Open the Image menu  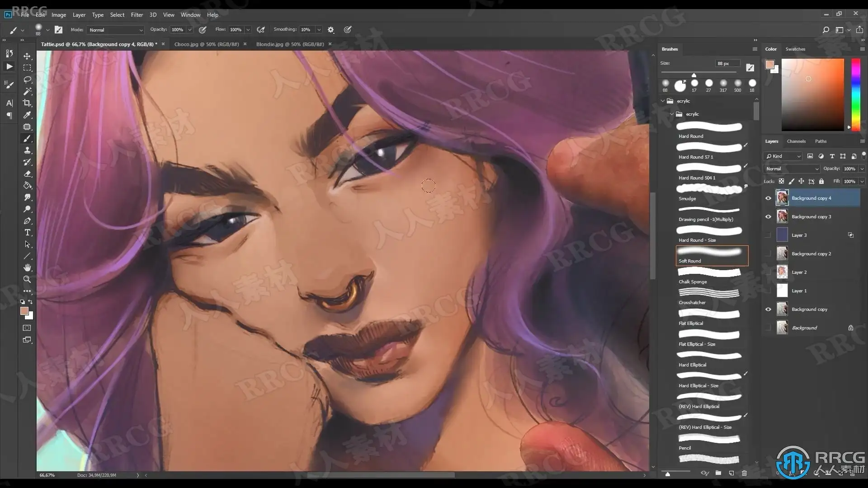pyautogui.click(x=59, y=15)
